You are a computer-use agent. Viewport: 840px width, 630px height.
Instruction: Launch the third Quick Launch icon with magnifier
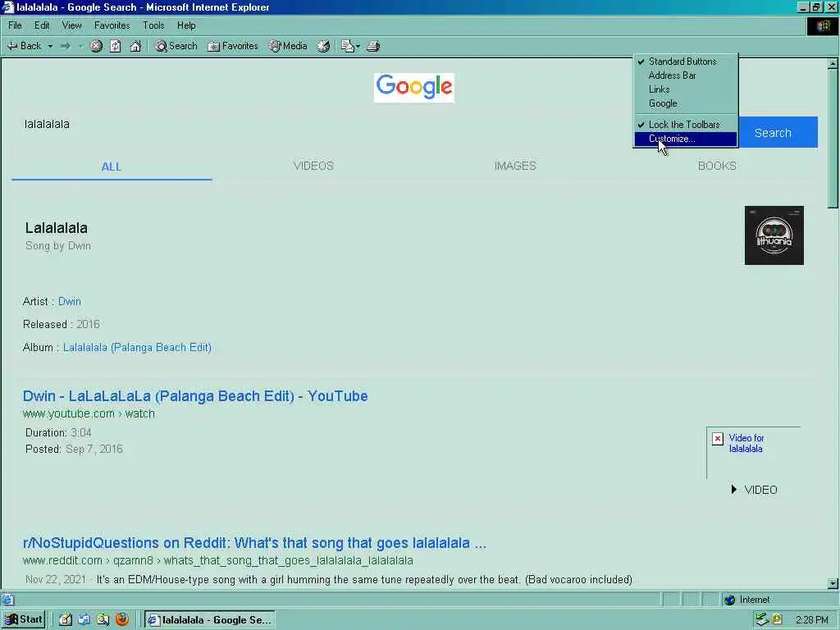pyautogui.click(x=103, y=620)
